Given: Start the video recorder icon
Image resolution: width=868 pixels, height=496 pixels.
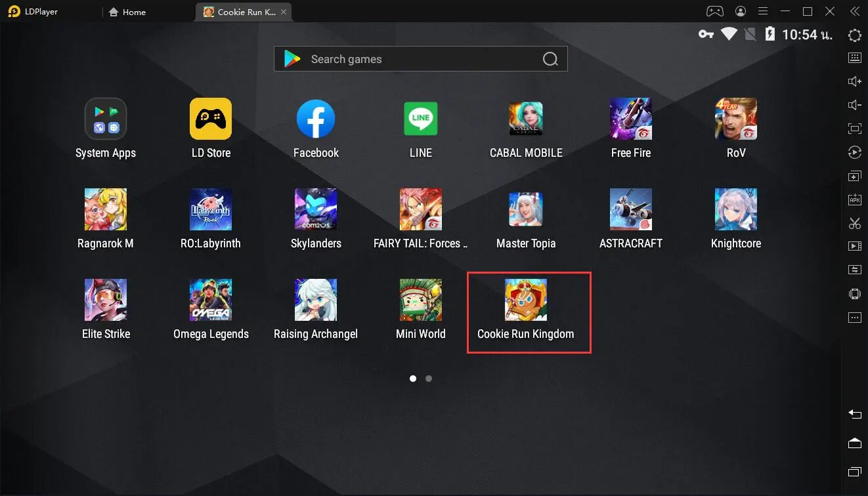Looking at the screenshot, I should (854, 247).
